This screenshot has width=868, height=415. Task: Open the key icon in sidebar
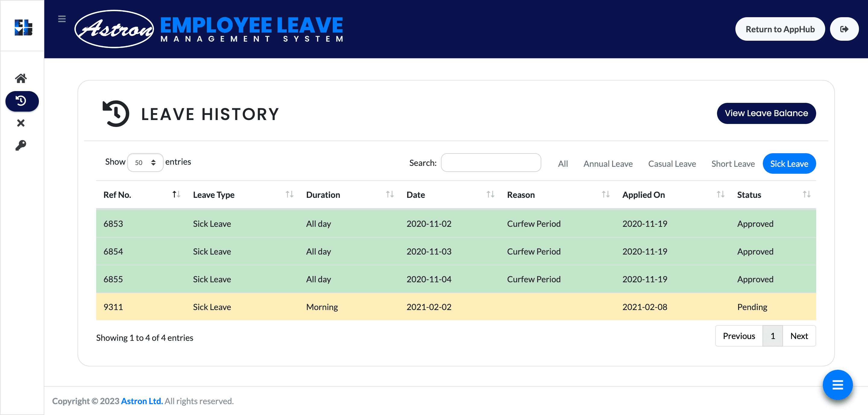pos(21,145)
